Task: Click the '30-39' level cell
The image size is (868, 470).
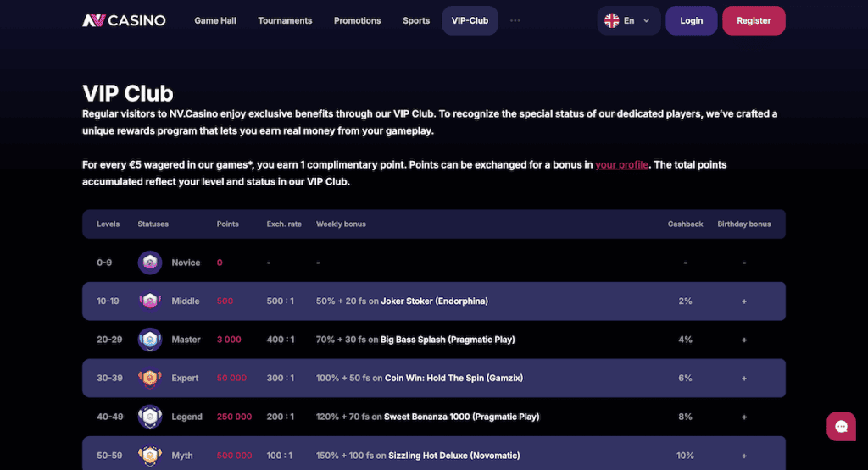Action: pyautogui.click(x=109, y=379)
